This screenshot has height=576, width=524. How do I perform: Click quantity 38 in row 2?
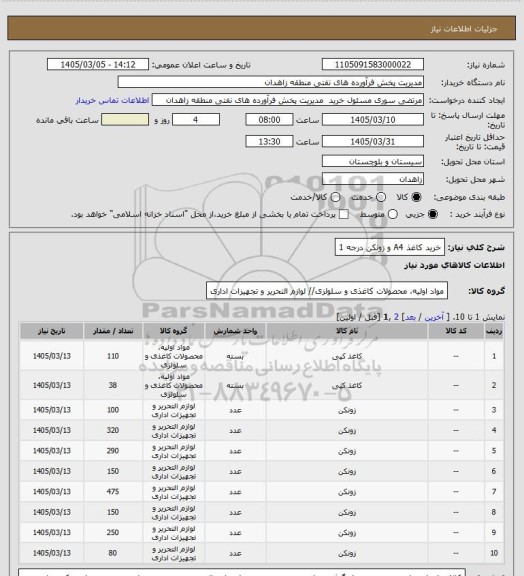(113, 385)
